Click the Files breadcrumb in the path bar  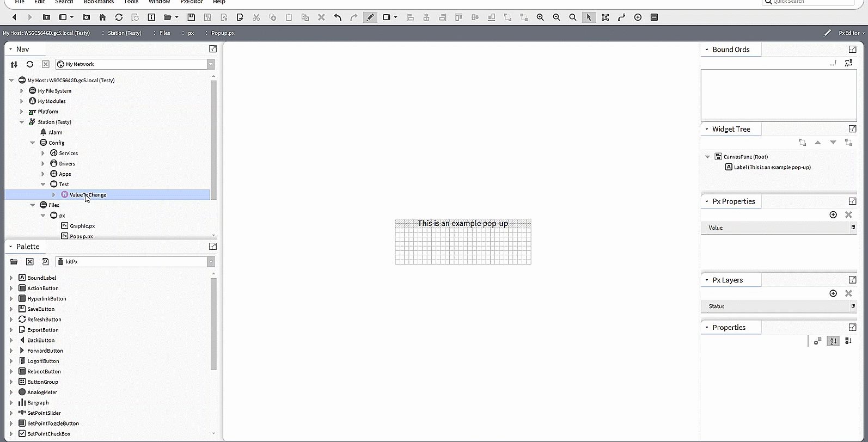point(164,33)
